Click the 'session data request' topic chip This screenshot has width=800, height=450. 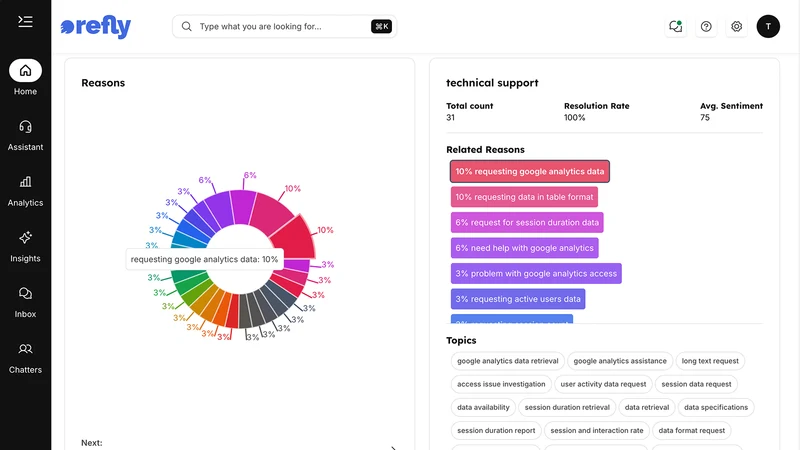[696, 384]
